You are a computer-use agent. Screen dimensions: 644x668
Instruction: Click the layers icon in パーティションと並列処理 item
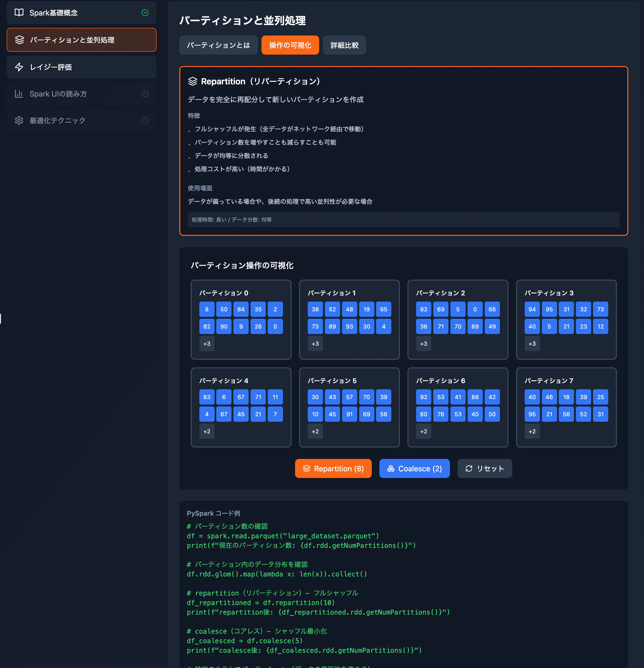click(20, 40)
